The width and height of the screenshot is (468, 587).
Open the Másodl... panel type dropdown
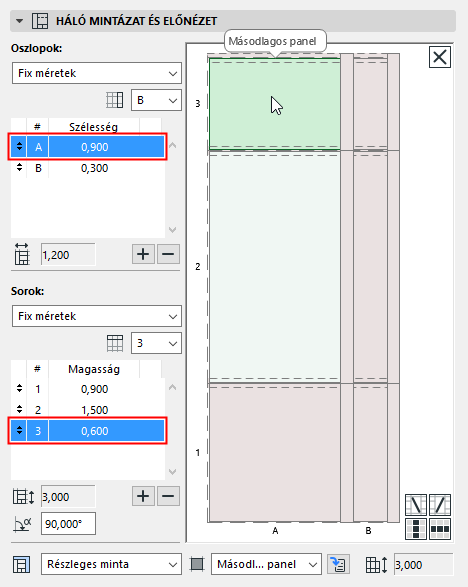(x=266, y=564)
